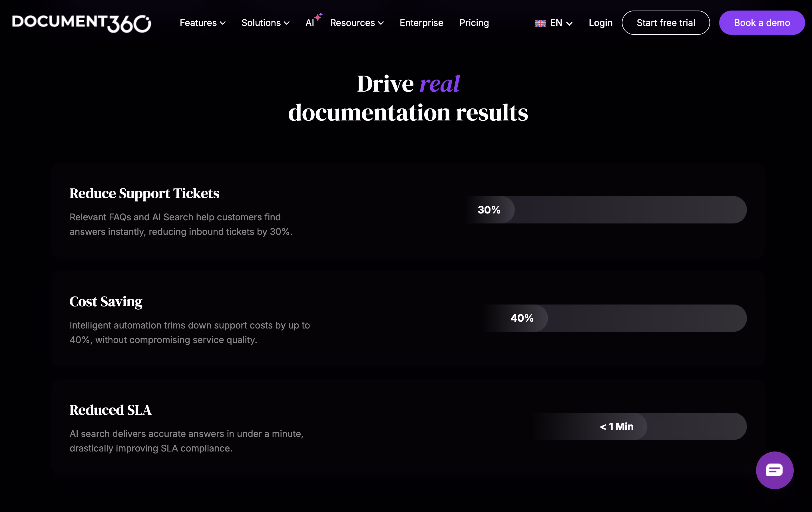Open the chat widget in bottom corner
The image size is (812, 512).
[775, 470]
